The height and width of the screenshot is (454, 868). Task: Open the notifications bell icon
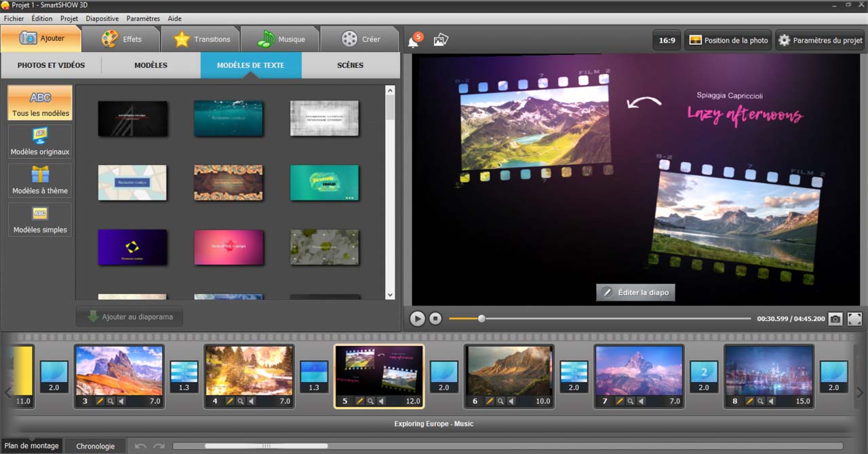tap(413, 41)
